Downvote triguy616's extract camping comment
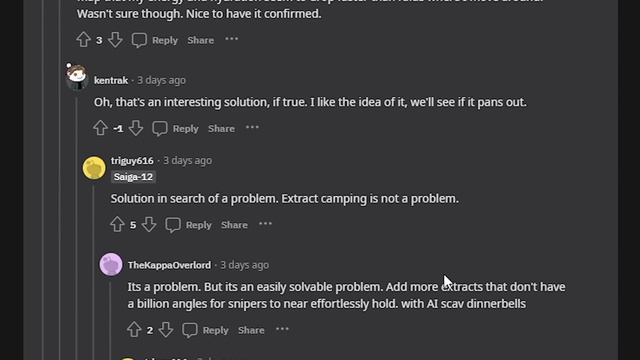Viewport: 640px width, 360px height. click(149, 224)
